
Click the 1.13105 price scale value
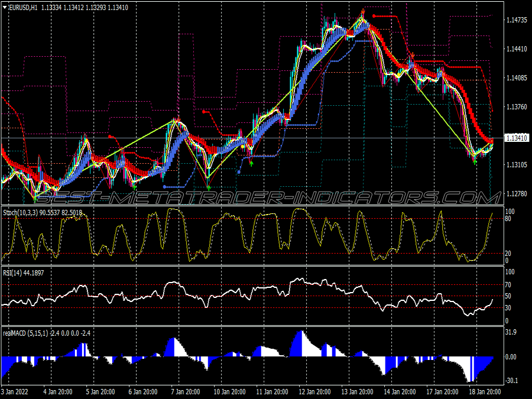(517, 165)
